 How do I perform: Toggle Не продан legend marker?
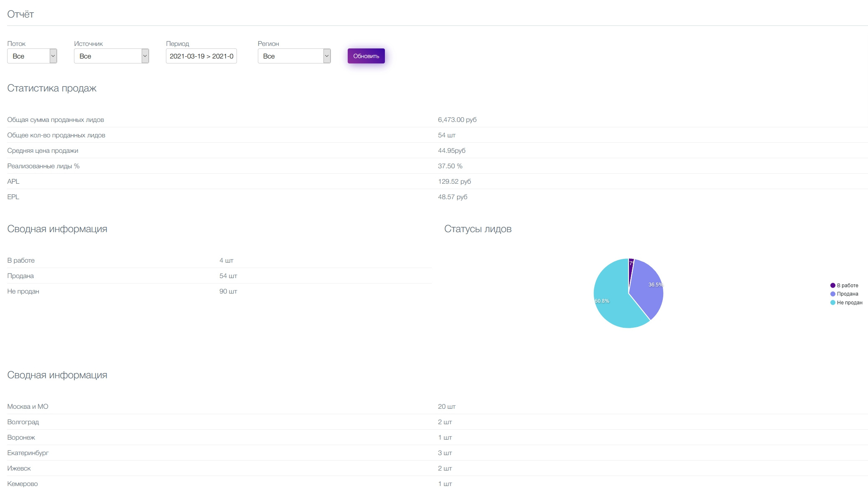click(832, 303)
